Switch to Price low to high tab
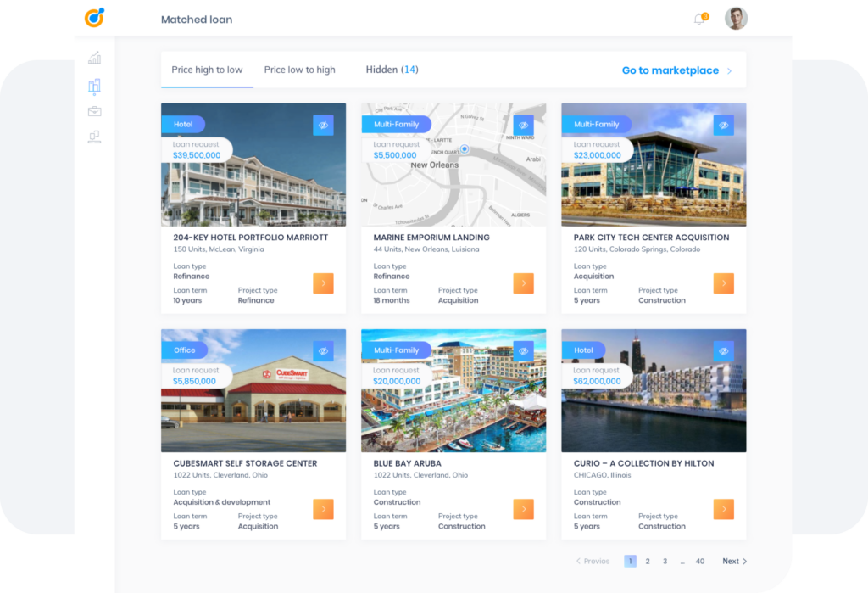The height and width of the screenshot is (593, 868). [x=299, y=70]
